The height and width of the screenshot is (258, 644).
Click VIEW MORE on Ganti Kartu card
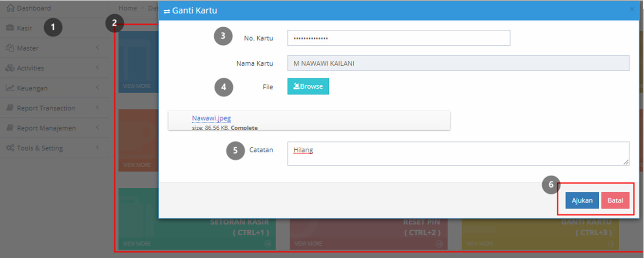[x=480, y=243]
